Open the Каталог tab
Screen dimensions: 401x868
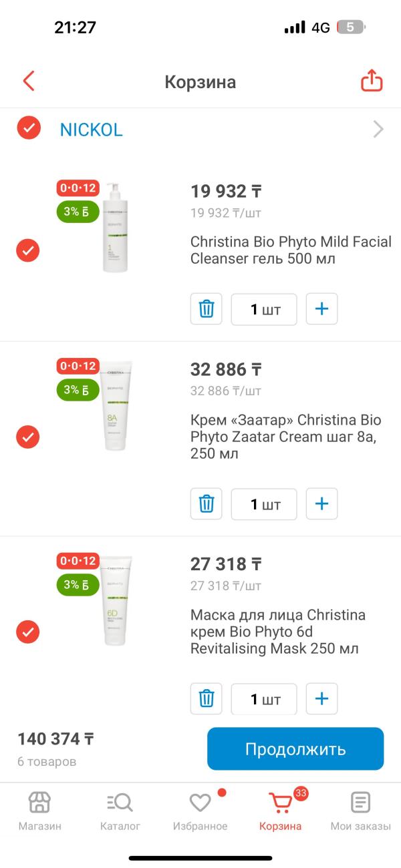coord(120,811)
